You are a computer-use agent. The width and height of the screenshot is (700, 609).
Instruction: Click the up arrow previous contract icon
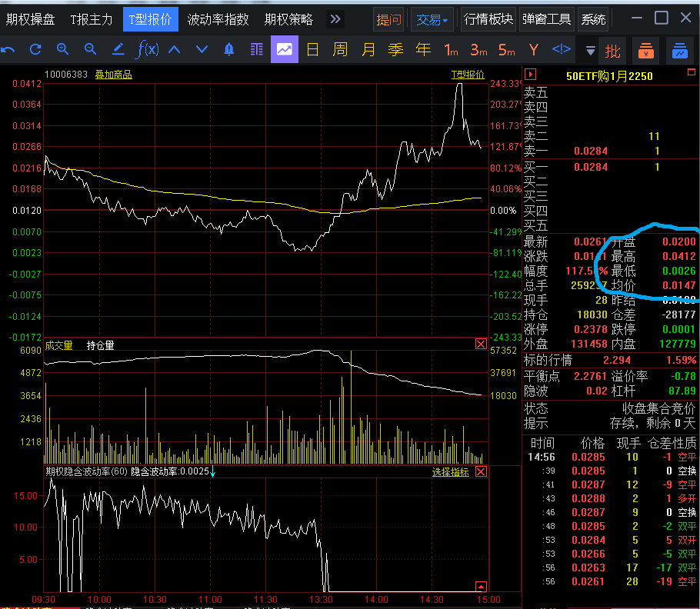174,49
